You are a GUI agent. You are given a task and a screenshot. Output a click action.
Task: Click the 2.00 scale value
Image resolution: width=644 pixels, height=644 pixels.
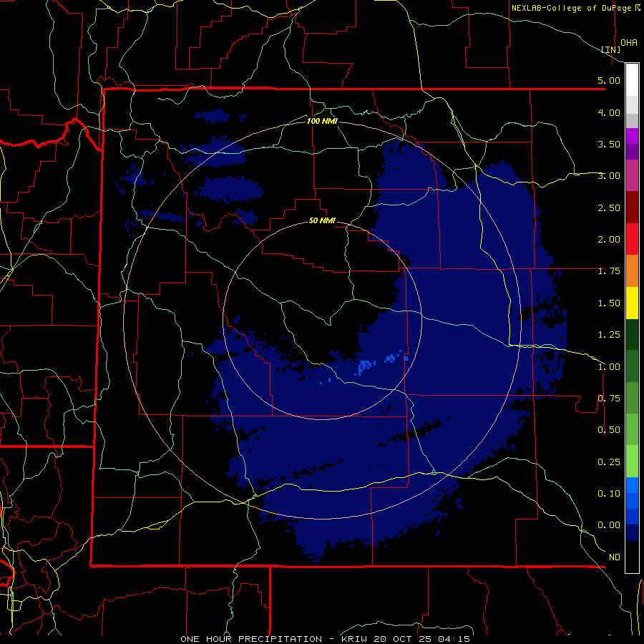click(609, 240)
